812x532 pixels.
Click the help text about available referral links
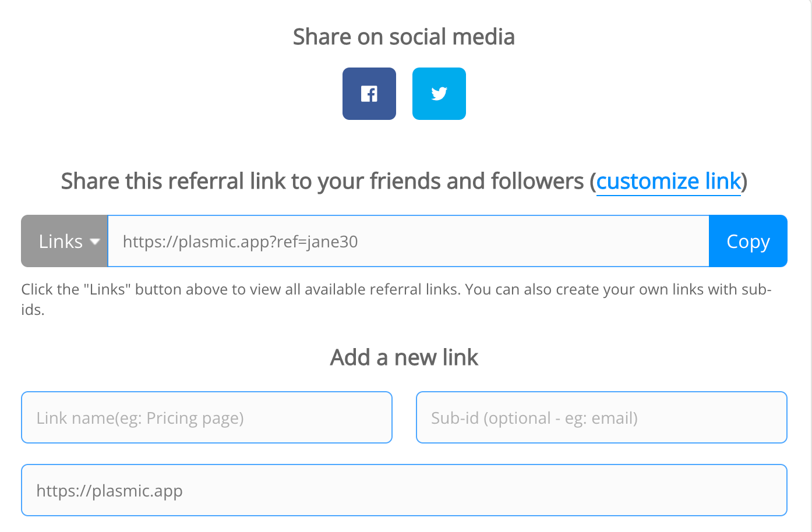(x=396, y=299)
